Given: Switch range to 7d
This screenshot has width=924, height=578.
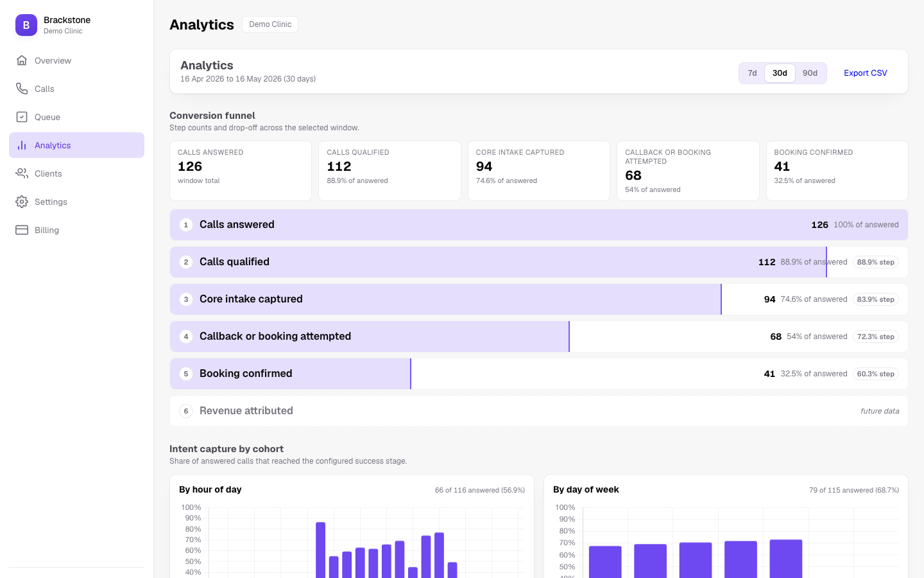Looking at the screenshot, I should [x=752, y=73].
